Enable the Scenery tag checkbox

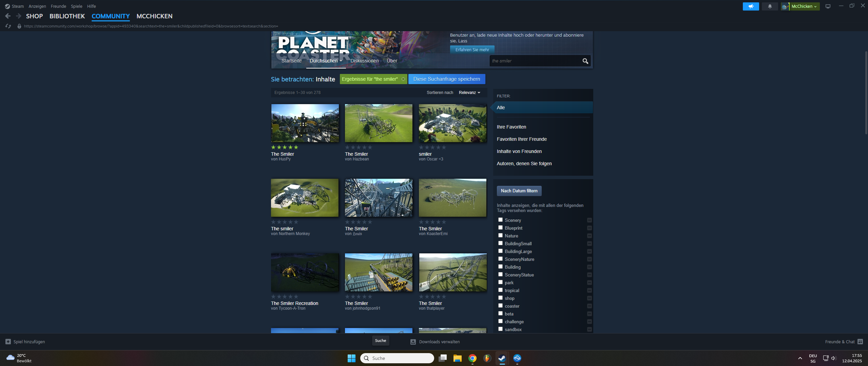click(x=500, y=220)
